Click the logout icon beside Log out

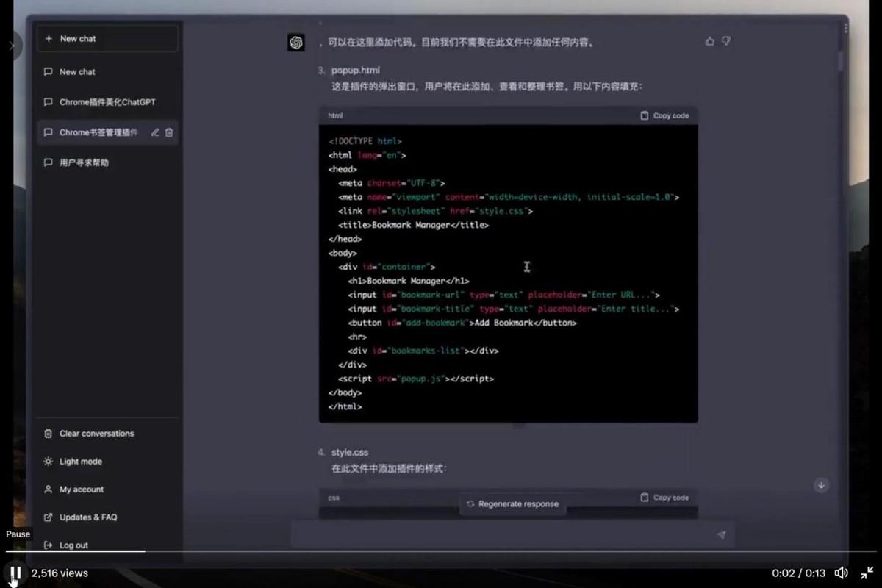click(x=49, y=545)
